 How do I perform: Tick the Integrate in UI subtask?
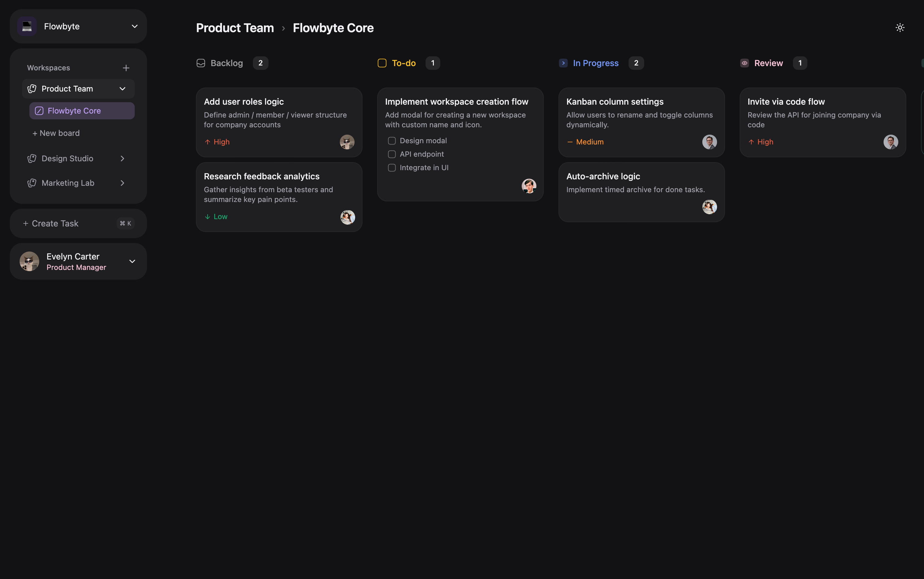coord(392,168)
